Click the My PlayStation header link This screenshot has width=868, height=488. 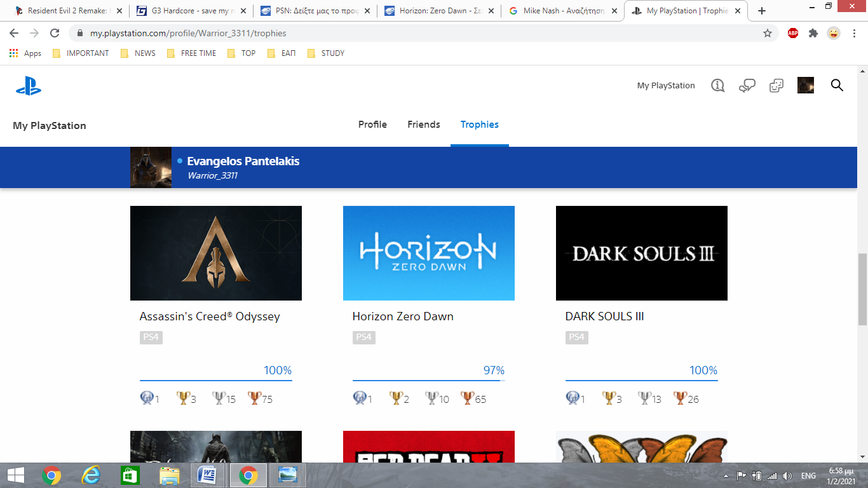666,85
